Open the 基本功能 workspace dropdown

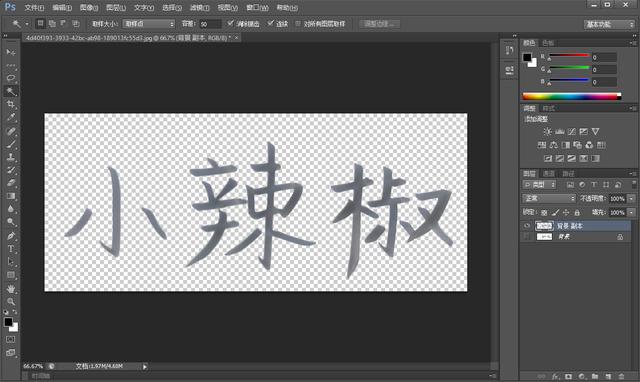click(609, 24)
